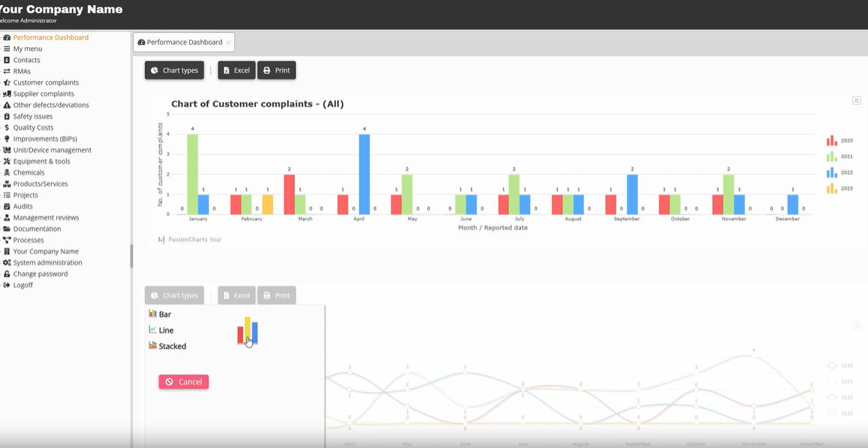Click the chart title 'Chart of Customer complaints - (All)'

(258, 104)
